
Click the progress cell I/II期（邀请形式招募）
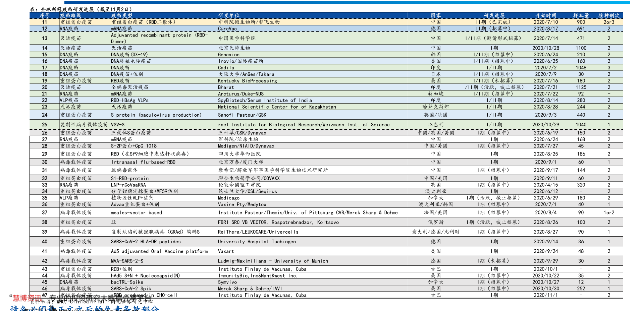494,38
